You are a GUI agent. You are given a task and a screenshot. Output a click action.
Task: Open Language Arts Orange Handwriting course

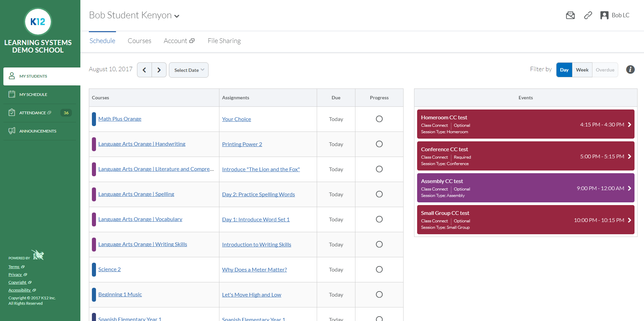[142, 144]
